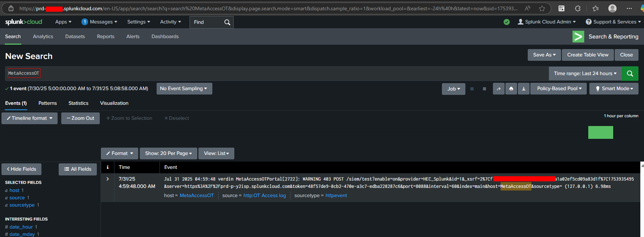
Task: Open the Format dropdown for events
Action: coord(120,153)
